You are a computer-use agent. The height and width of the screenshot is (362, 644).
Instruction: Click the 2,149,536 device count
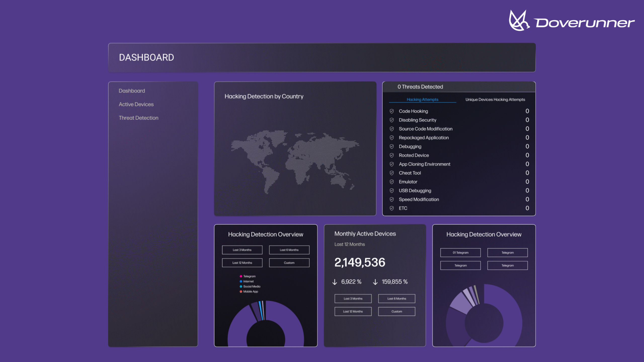tap(360, 262)
